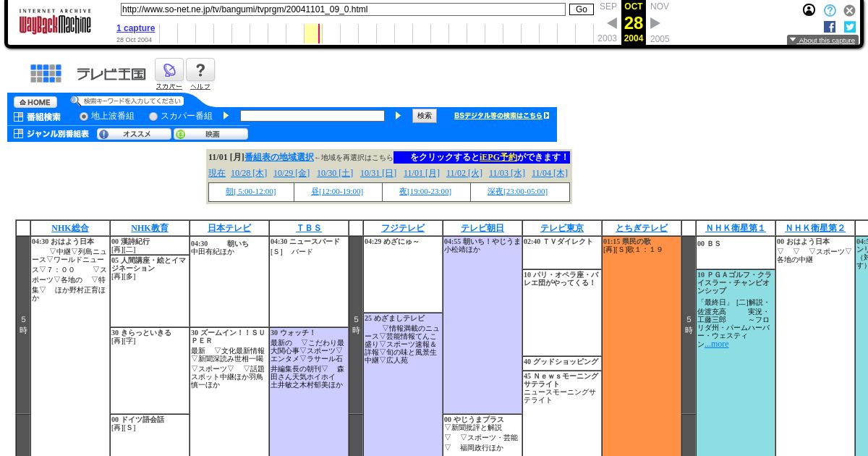Open NHK総合 channel header link

70,228
